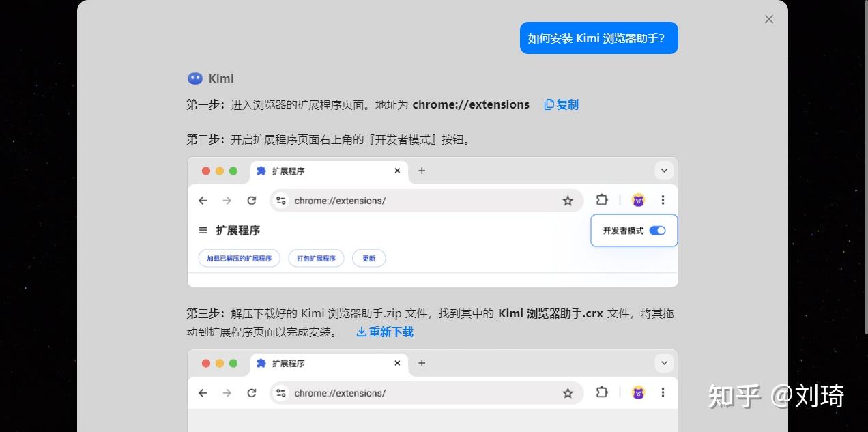This screenshot has width=868, height=432.
Task: Open the hamburger menu beside 扩展程序 heading
Action: (x=203, y=230)
